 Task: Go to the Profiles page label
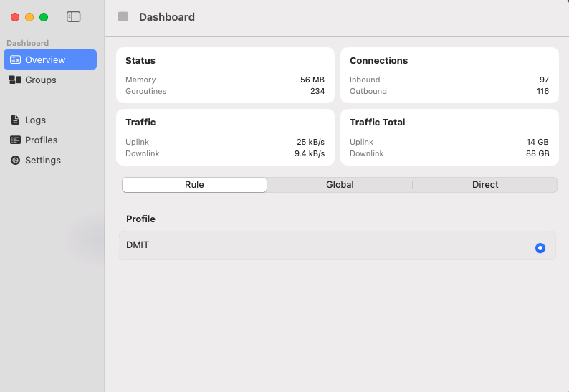42,140
